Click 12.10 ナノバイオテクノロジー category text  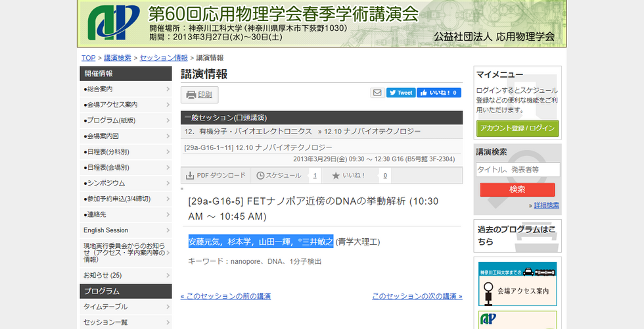pos(372,132)
